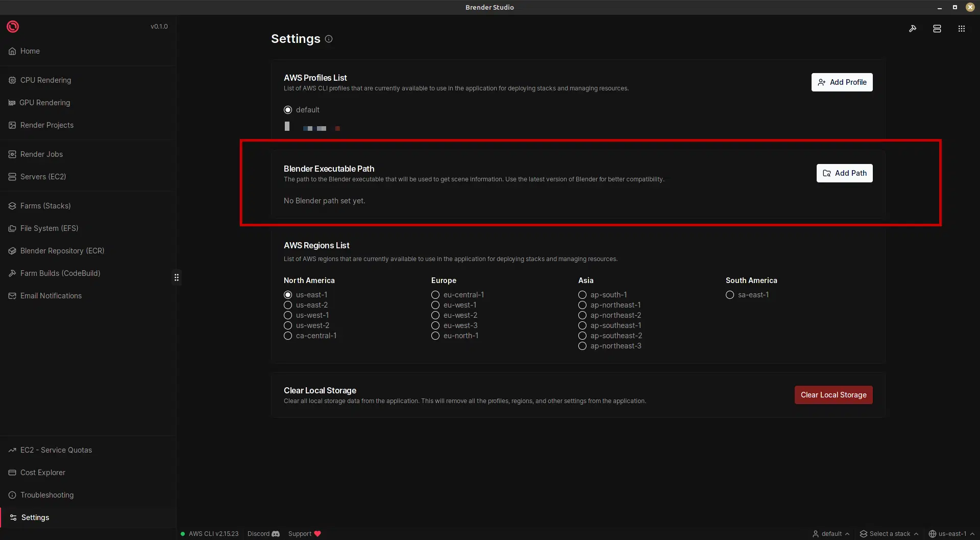980x540 pixels.
Task: Select the sa-east-1 South America region
Action: [x=729, y=295]
